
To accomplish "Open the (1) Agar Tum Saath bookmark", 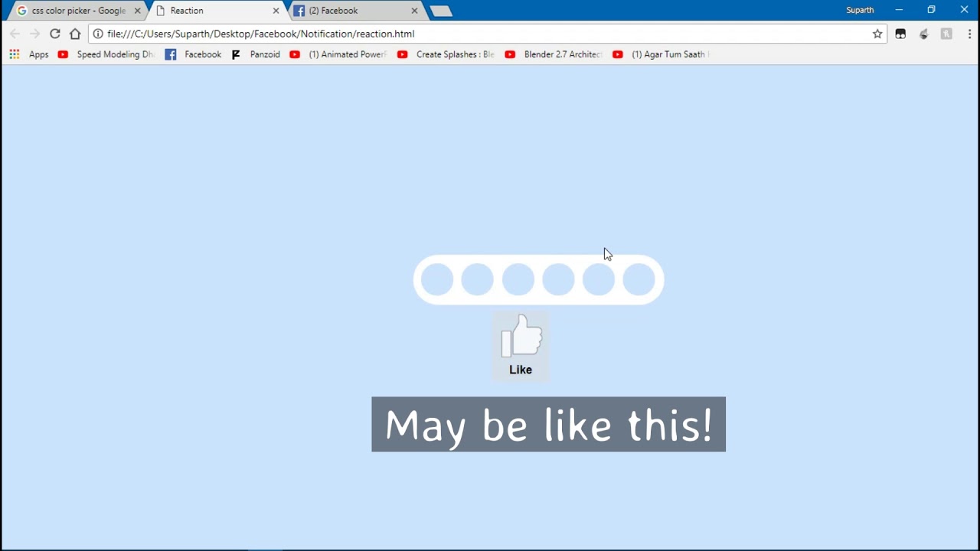I will tap(661, 54).
